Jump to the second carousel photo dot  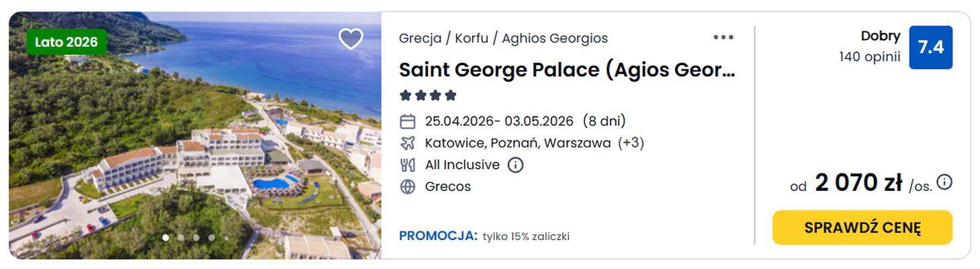(181, 237)
